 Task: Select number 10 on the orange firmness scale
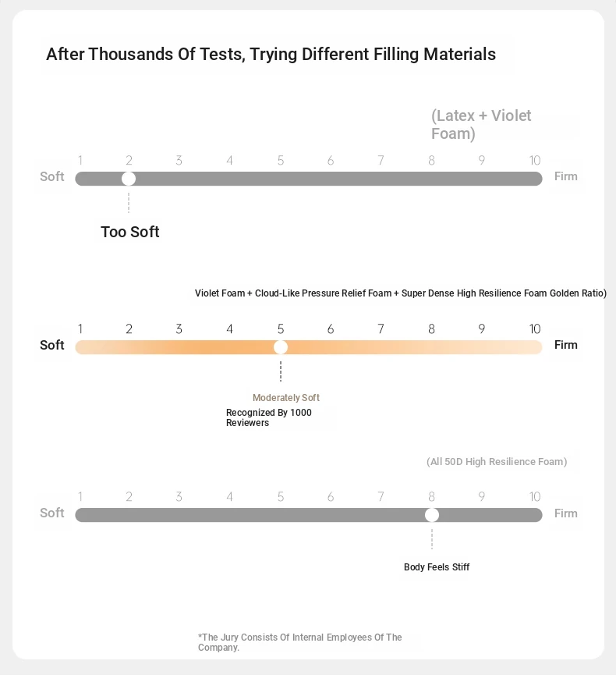click(x=535, y=329)
